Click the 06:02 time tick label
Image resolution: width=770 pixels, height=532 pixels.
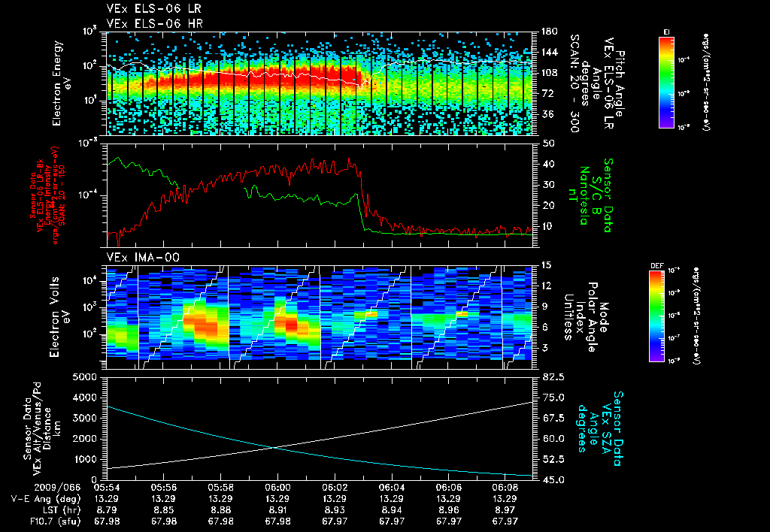pos(335,488)
